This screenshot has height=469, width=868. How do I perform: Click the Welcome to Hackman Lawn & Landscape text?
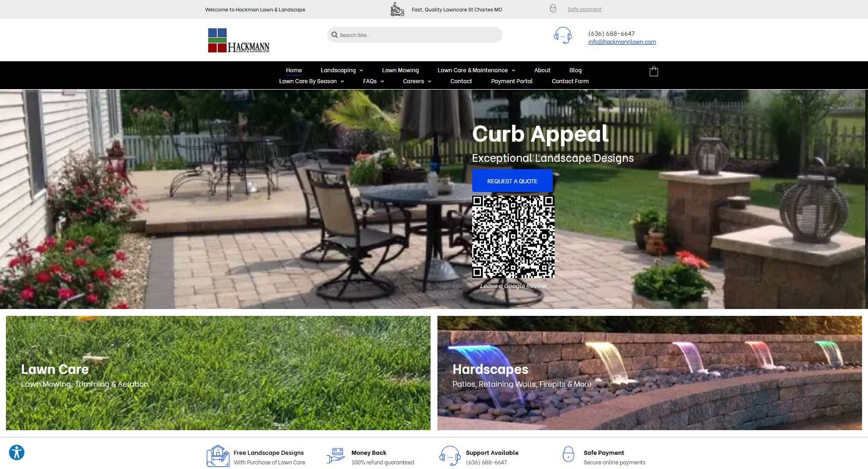click(x=255, y=10)
